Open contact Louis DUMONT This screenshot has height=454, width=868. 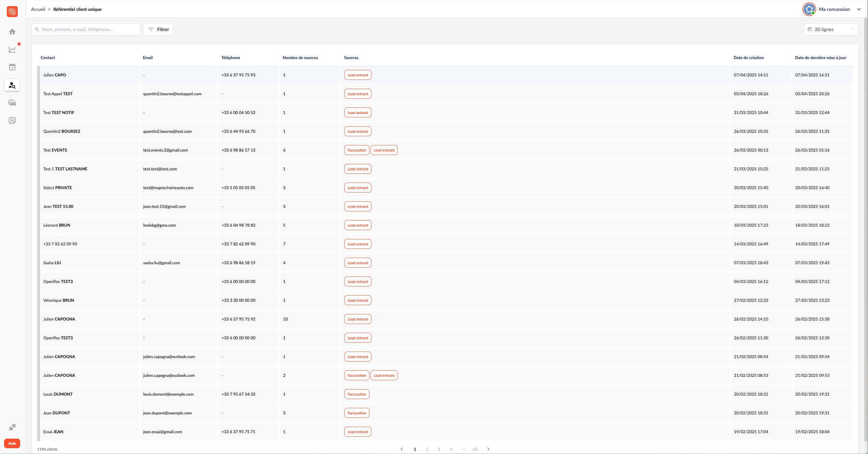tap(58, 394)
